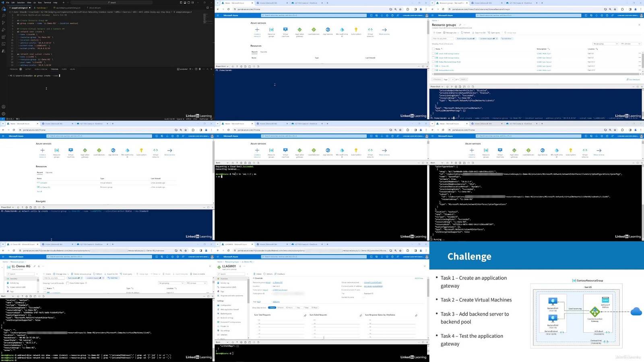
Task: Click Add filter on the Resource groups page
Action: point(507,39)
